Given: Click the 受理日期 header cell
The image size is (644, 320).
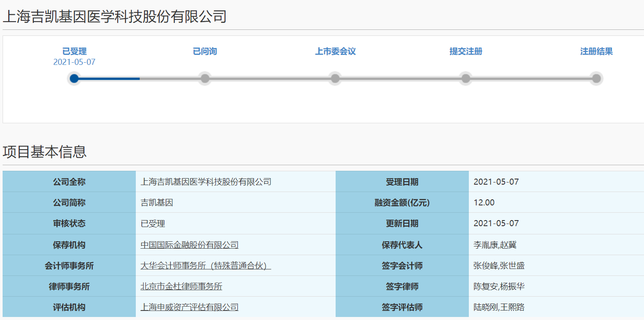Looking at the screenshot, I should point(402,182).
